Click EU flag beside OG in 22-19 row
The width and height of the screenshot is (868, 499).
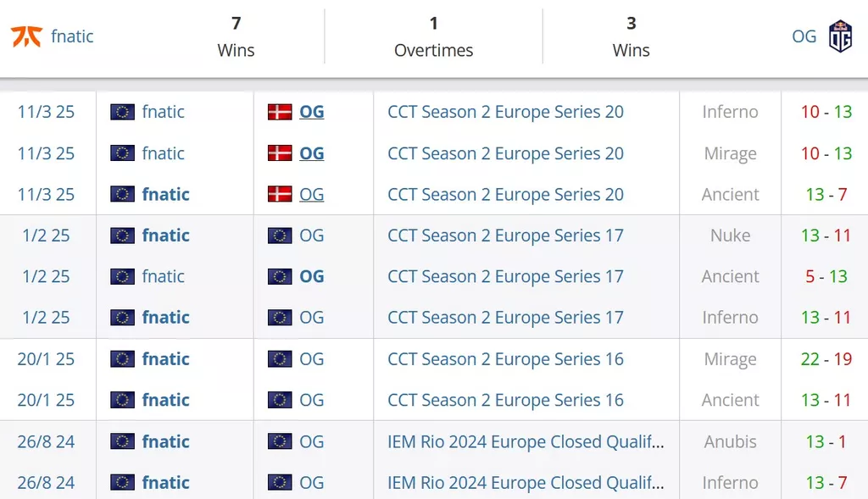point(280,359)
